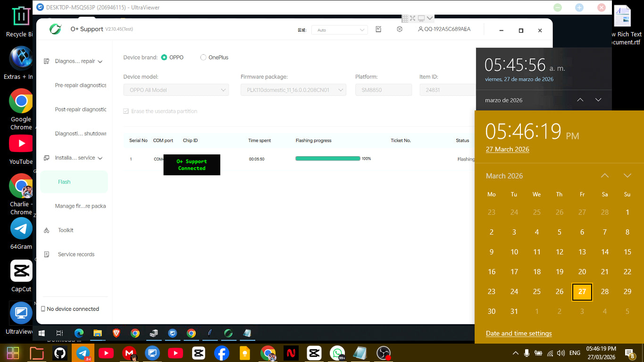
Task: Open Pre-repair diagnostics
Action: [x=81, y=85]
